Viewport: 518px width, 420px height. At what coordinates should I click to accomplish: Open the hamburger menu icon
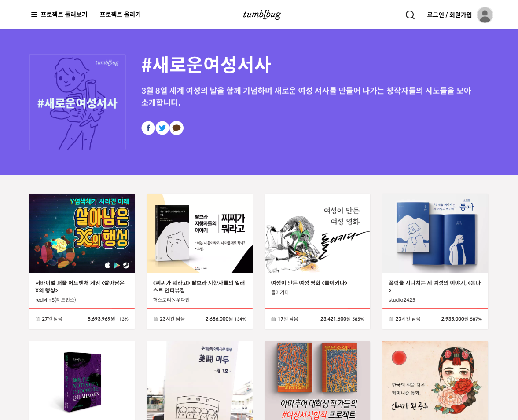coord(34,15)
